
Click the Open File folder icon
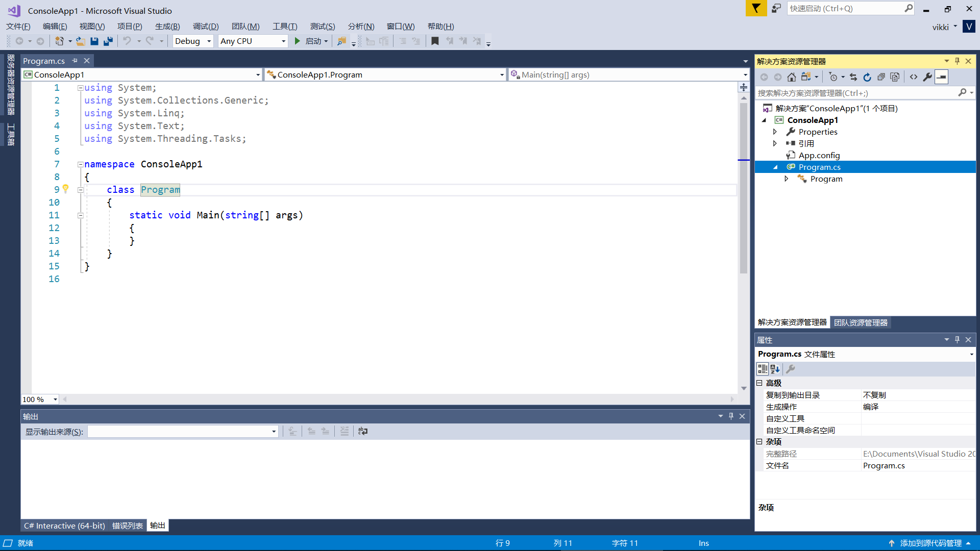81,41
